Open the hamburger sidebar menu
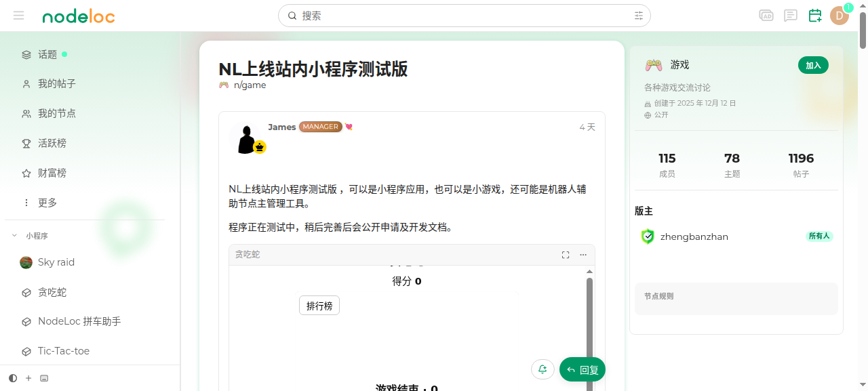The image size is (868, 391). 18,16
